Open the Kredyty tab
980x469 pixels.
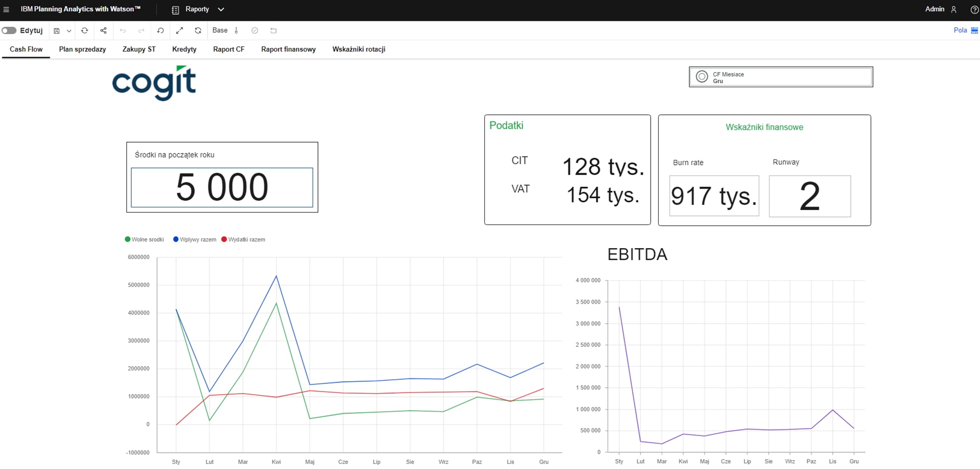(184, 49)
